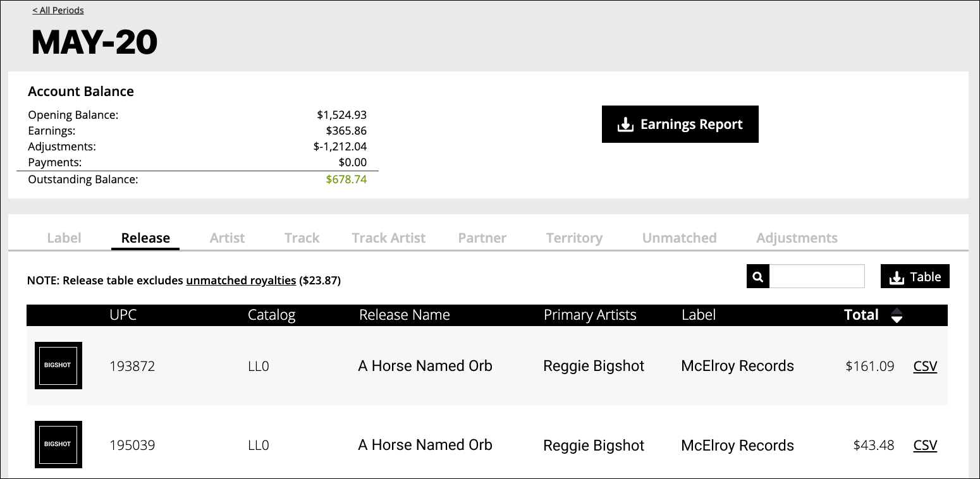
Task: Select the Release tab
Action: (x=145, y=238)
